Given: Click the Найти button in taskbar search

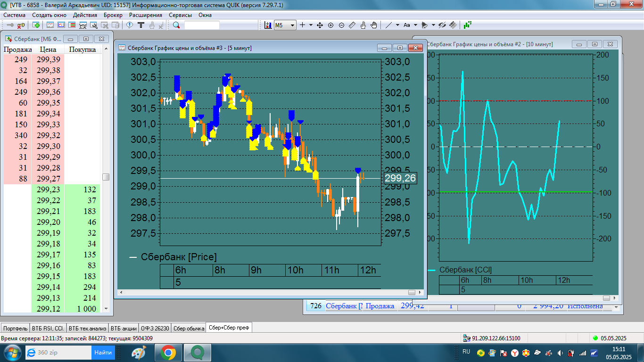Looking at the screenshot, I should coord(103,352).
